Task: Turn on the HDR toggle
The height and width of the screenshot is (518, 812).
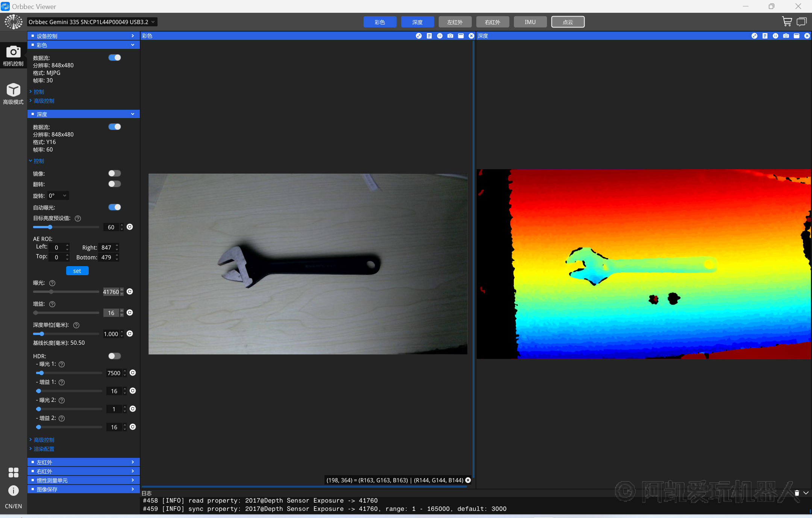Action: point(114,356)
